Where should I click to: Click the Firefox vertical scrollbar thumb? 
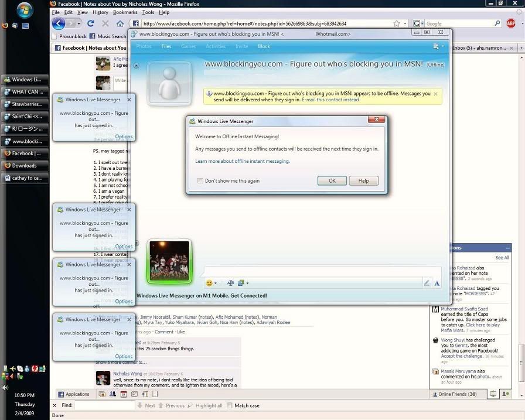point(521,363)
